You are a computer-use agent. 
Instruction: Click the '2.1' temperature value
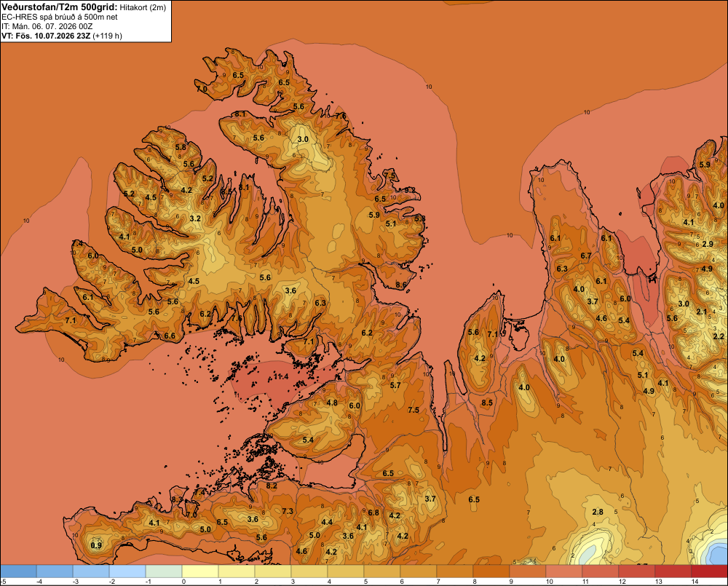pyautogui.click(x=702, y=312)
